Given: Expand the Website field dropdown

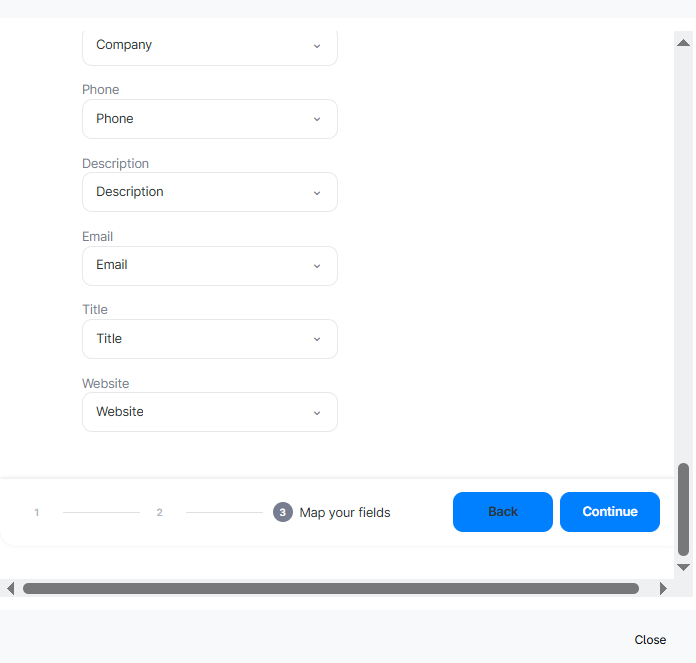Looking at the screenshot, I should coord(209,412).
